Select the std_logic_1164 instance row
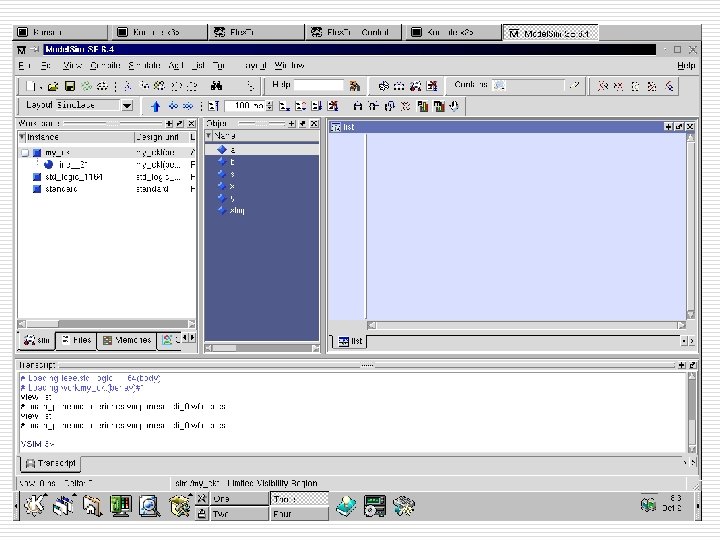The width and height of the screenshot is (720, 540). coord(107,177)
